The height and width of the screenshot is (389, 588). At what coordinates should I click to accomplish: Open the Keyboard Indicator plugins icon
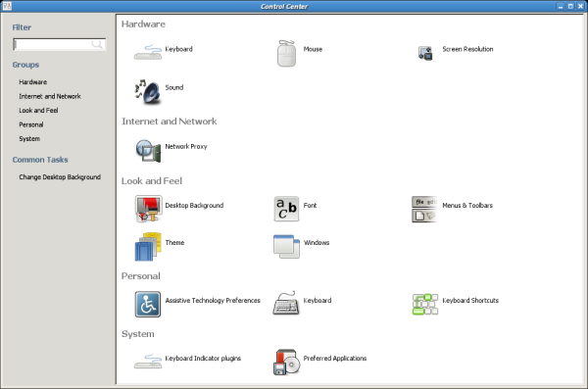click(148, 361)
